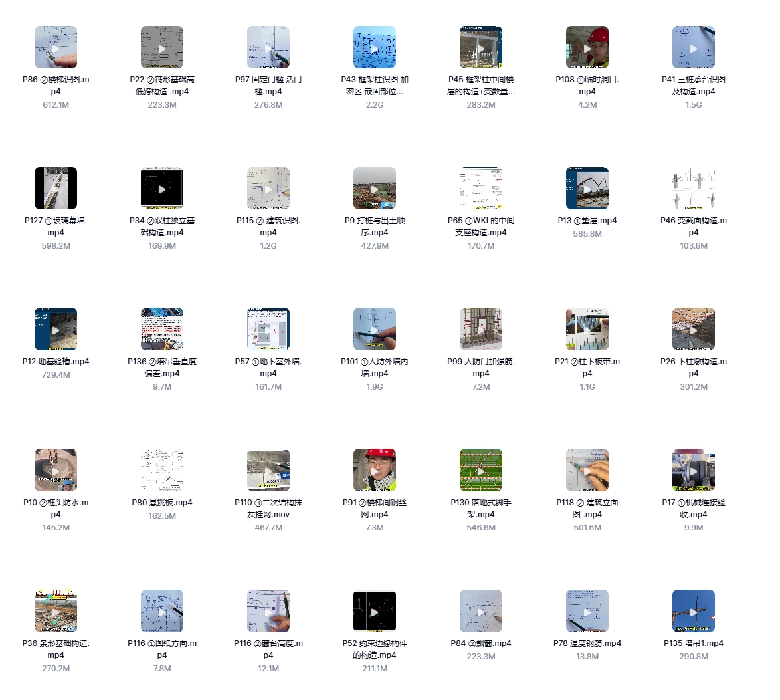Select P136 ②塔吊垂直度偏差.mp4 thumbnail
This screenshot has height=700, width=780.
(162, 330)
